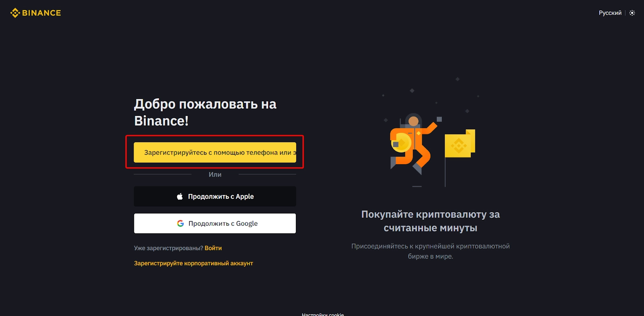The width and height of the screenshot is (644, 316).
Task: Open Настройки cookie at the bottom
Action: click(x=323, y=314)
